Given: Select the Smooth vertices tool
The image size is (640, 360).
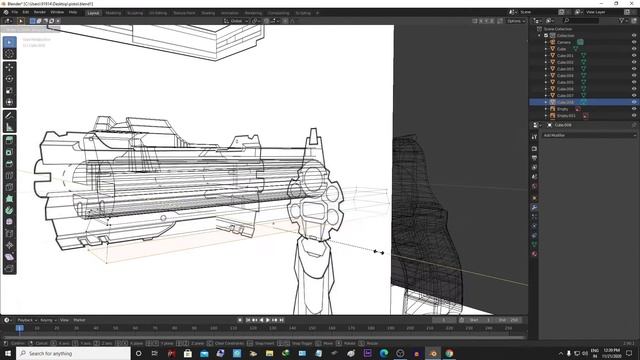Looking at the screenshot, I should click(x=9, y=222).
